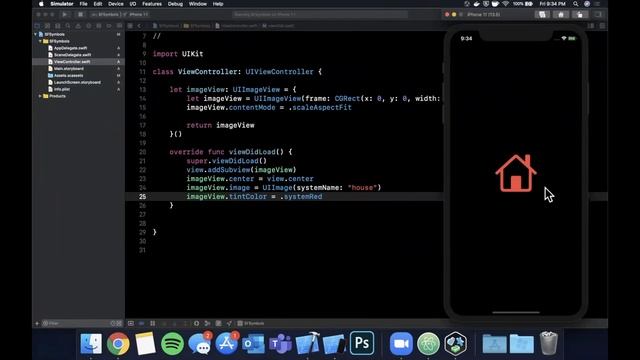Open the Atom editor from the Dock
Image resolution: width=640 pixels, height=360 pixels.
[x=428, y=343]
